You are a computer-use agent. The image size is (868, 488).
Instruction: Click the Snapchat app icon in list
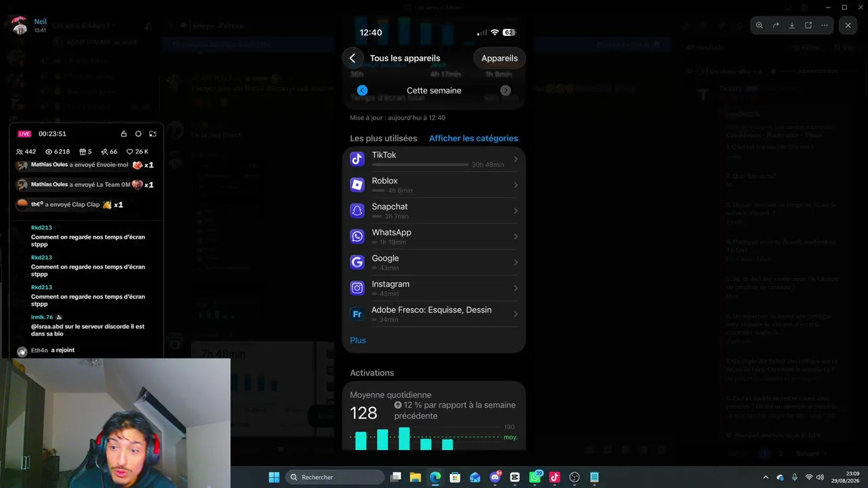click(357, 211)
